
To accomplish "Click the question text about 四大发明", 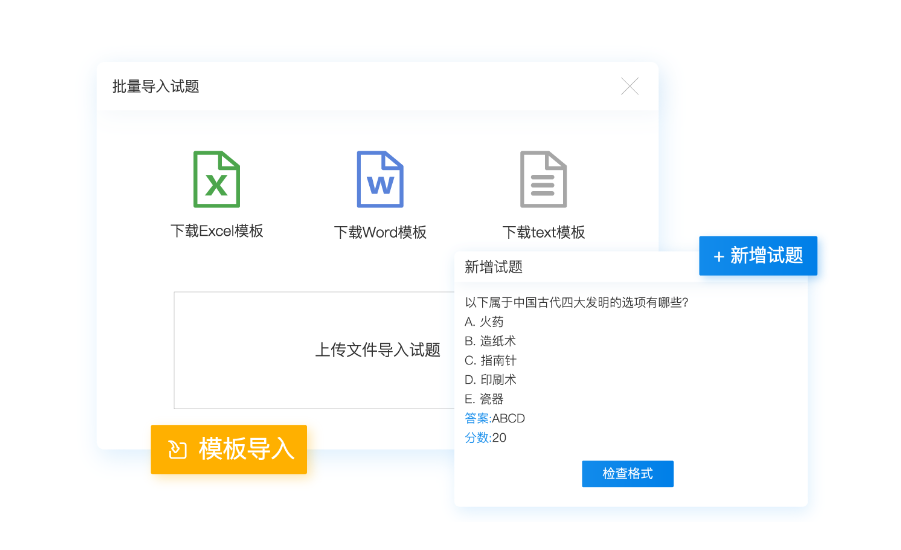I will click(576, 302).
